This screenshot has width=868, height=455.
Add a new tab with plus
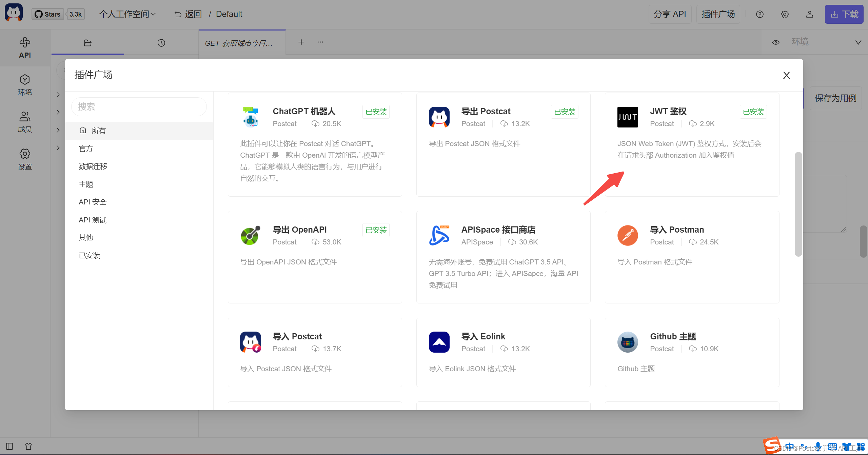(301, 42)
